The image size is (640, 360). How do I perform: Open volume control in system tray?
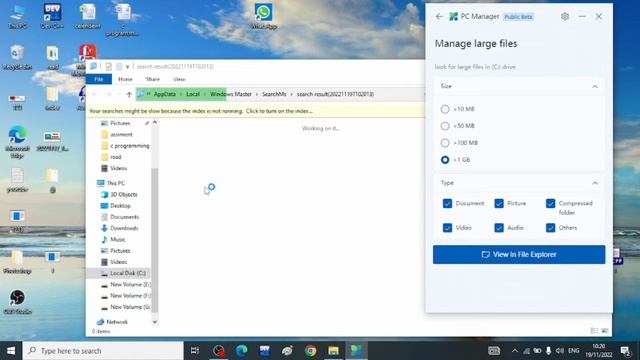pyautogui.click(x=560, y=351)
